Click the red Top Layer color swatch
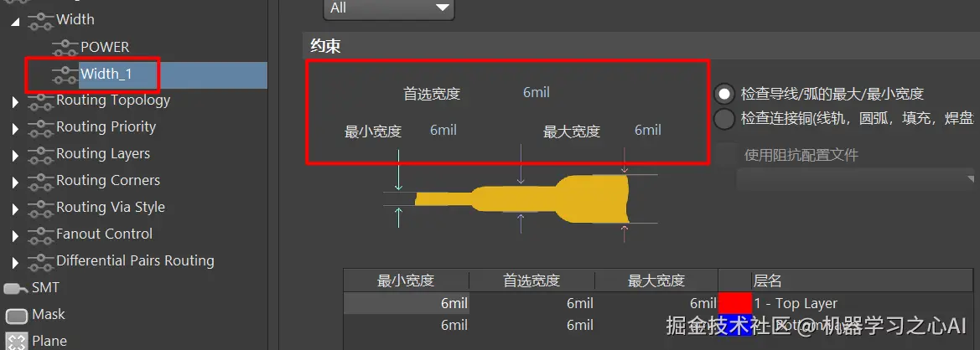The width and height of the screenshot is (980, 350). click(x=735, y=303)
